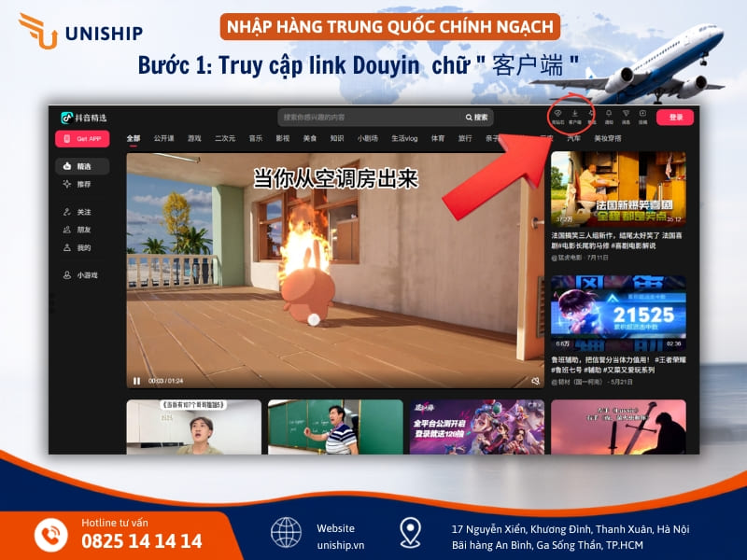Screen dimensions: 747x560
Task: Switch to the 游戏 category tab
Action: [x=194, y=138]
